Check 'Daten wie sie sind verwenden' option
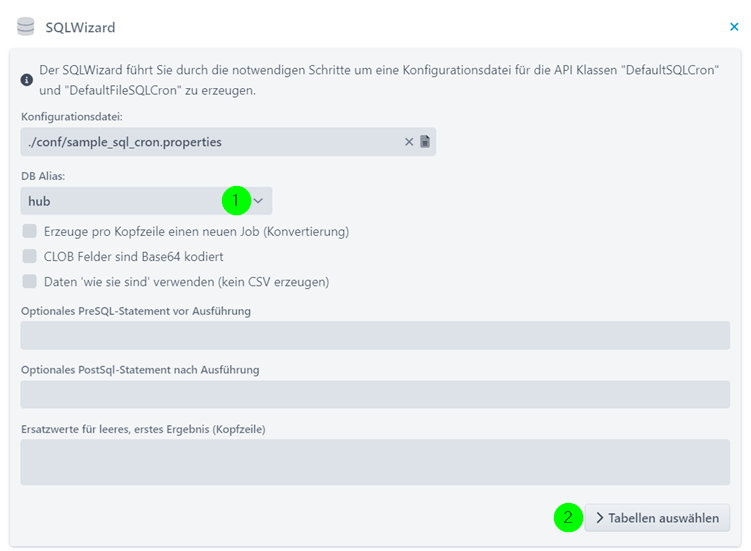751x551 pixels. pos(30,281)
